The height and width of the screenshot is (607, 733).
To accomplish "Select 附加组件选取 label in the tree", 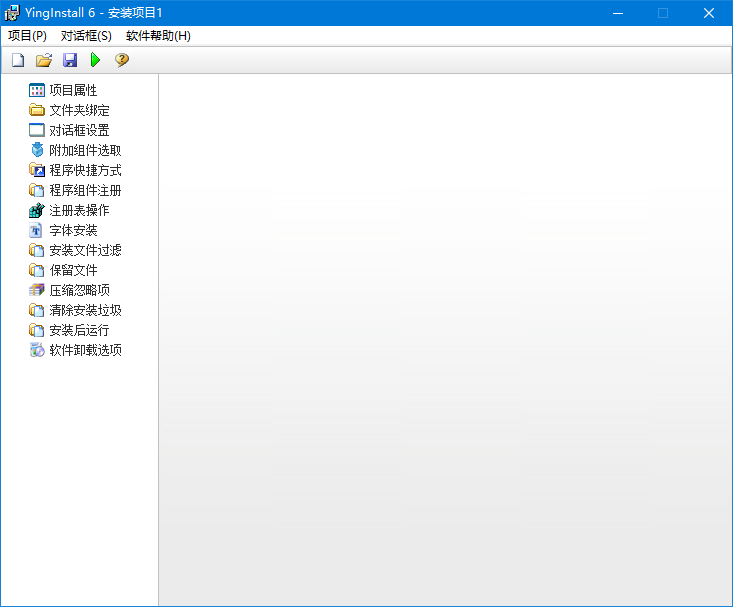I will 86,150.
